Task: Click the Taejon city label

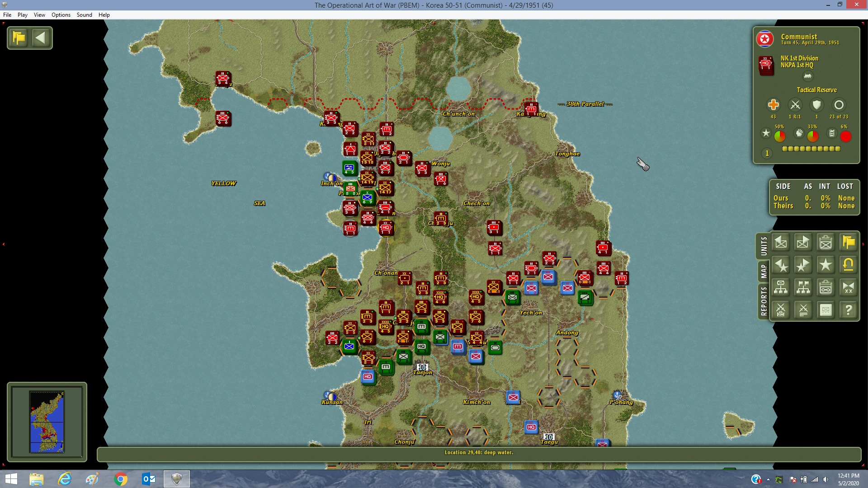Action: 423,373
